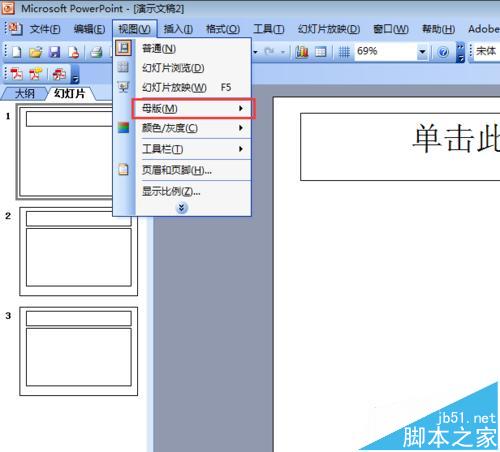The width and height of the screenshot is (500, 452).
Task: Click the 视图(V) menu header
Action: 135,29
